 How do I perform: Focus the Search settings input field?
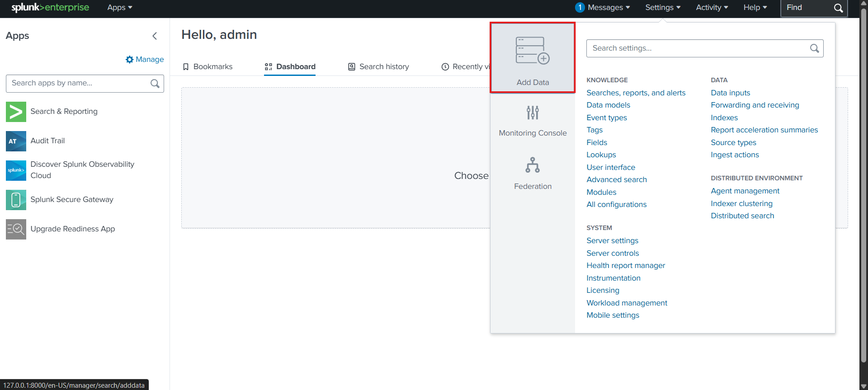pyautogui.click(x=705, y=48)
